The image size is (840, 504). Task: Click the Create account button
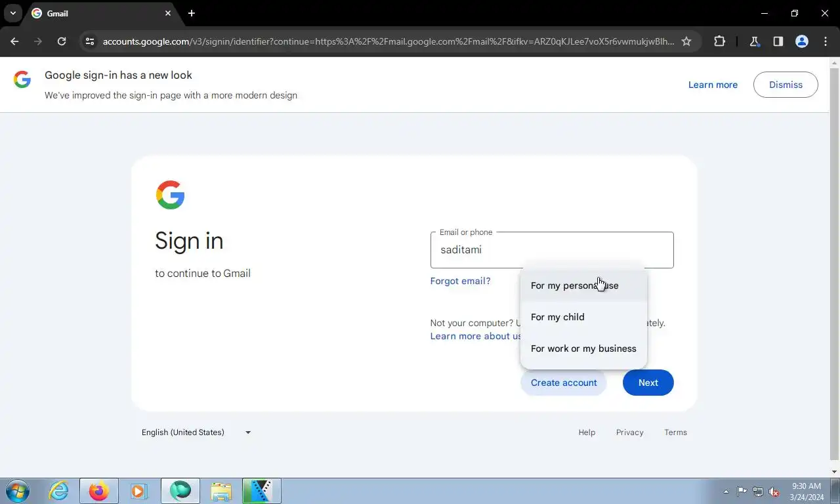pos(564,383)
